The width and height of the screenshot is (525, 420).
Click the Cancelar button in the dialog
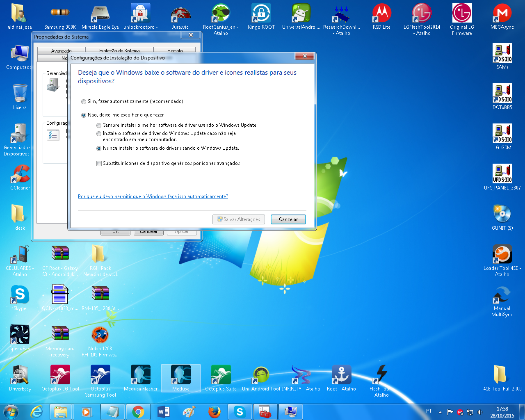pos(288,219)
